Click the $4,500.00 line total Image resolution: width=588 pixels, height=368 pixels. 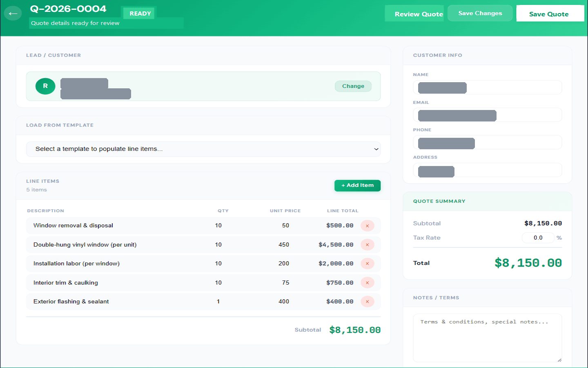point(336,245)
